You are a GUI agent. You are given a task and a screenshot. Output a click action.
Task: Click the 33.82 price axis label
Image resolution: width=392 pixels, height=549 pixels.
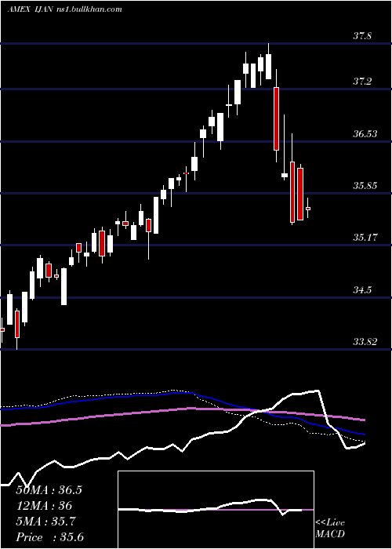(365, 342)
